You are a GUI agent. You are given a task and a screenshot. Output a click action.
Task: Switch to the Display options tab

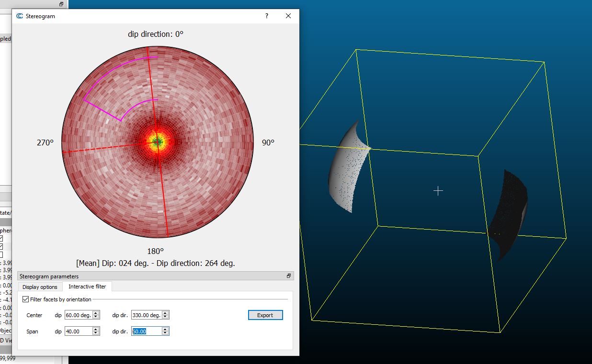40,287
